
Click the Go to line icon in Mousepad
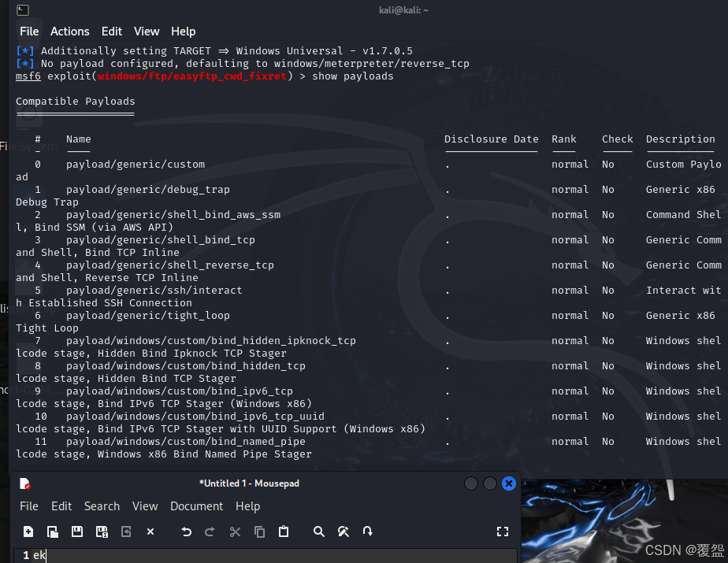[x=368, y=532]
